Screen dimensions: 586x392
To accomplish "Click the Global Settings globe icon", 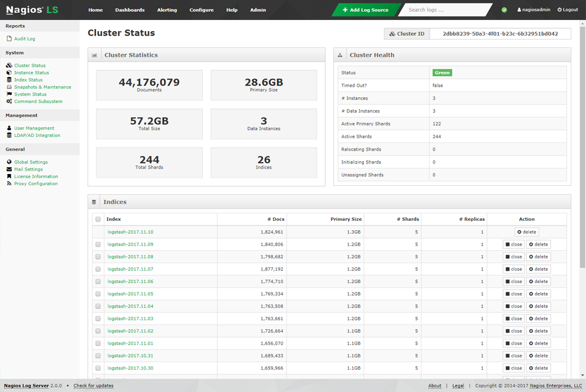I will 9,162.
